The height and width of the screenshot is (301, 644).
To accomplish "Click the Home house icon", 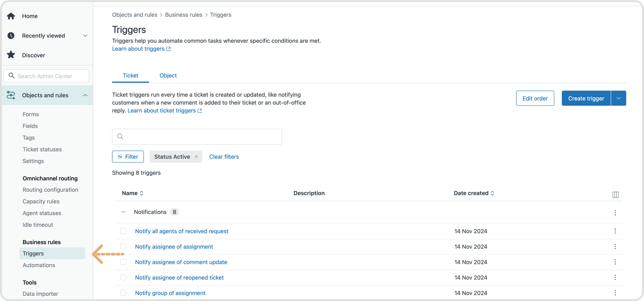I will pos(11,16).
